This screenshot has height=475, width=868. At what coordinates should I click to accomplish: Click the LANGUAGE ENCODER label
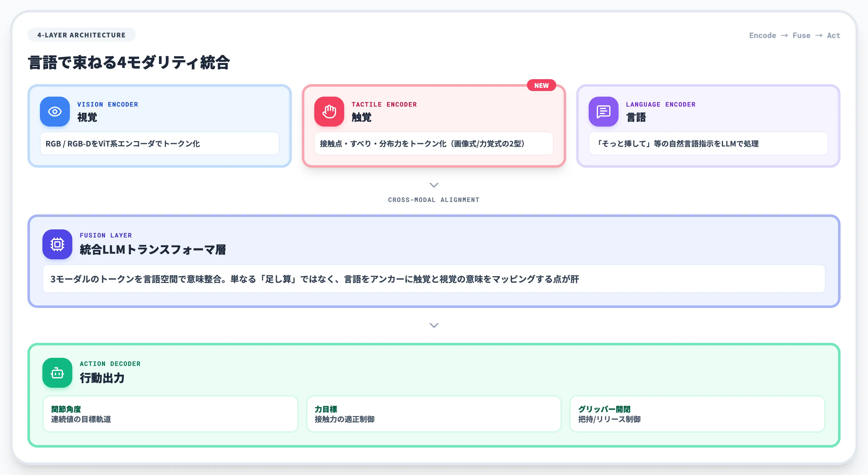[661, 104]
